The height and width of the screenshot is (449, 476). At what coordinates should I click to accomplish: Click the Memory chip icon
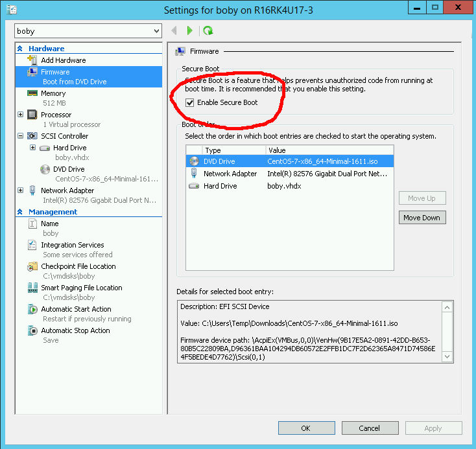click(x=32, y=93)
